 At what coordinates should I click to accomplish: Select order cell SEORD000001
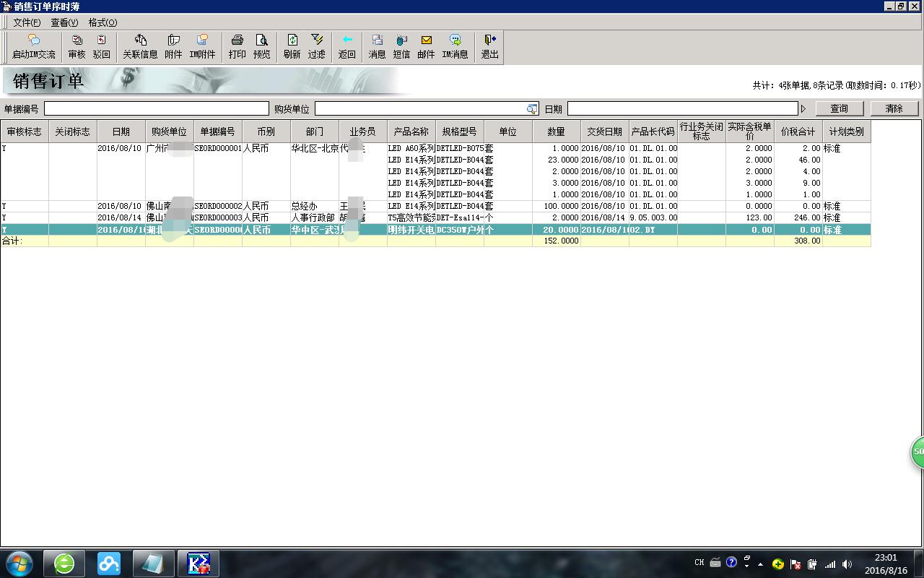[x=218, y=148]
